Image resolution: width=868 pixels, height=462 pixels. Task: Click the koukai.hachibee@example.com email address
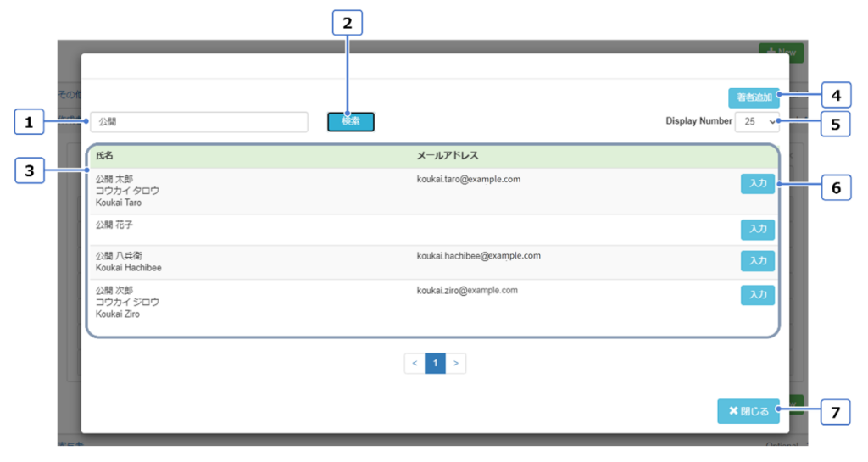[478, 256]
